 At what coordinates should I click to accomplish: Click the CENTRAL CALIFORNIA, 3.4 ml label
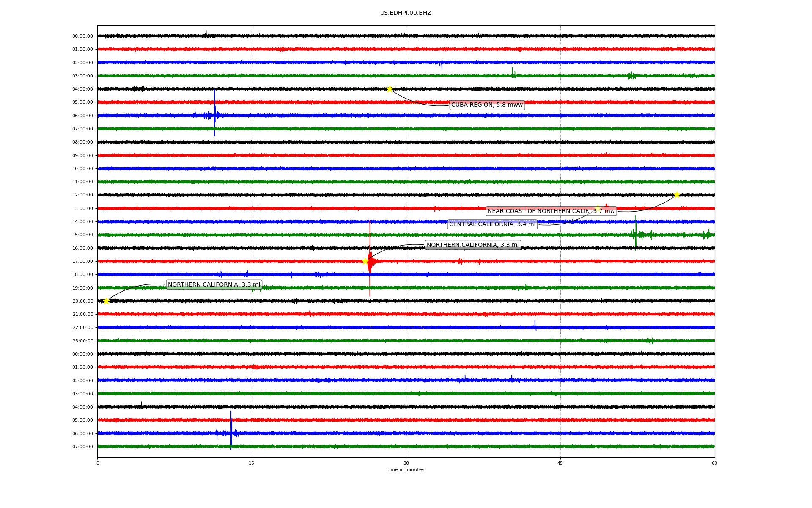492,224
